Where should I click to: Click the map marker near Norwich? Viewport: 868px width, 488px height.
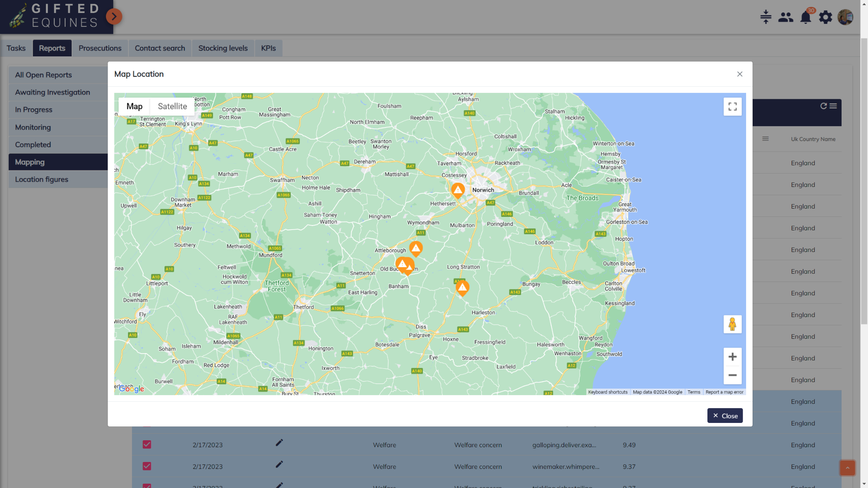pyautogui.click(x=457, y=190)
